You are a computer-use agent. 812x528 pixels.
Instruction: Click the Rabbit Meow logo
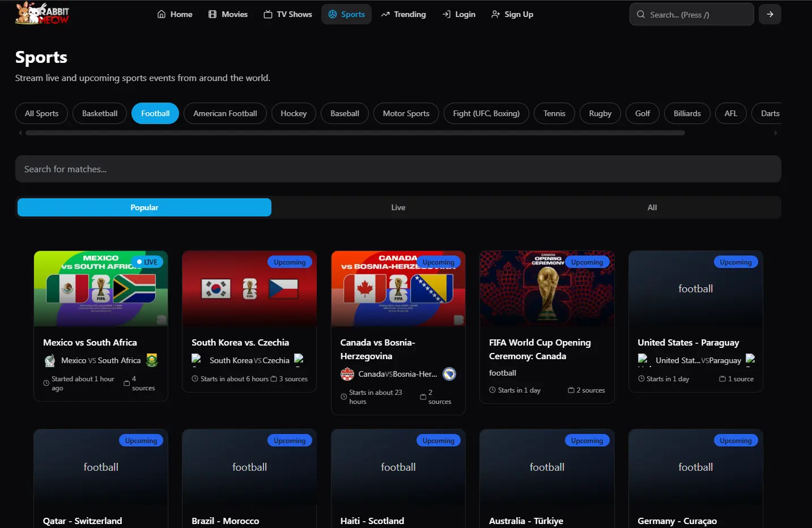point(42,14)
